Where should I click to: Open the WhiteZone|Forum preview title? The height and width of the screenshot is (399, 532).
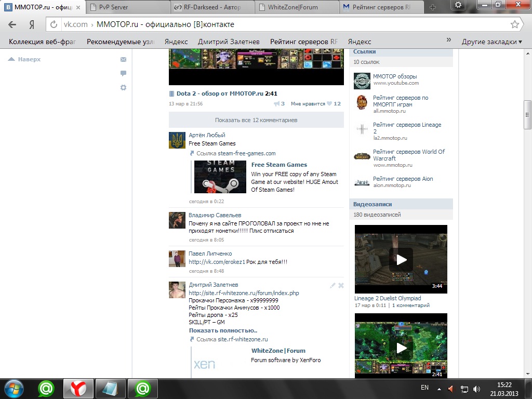pos(278,351)
